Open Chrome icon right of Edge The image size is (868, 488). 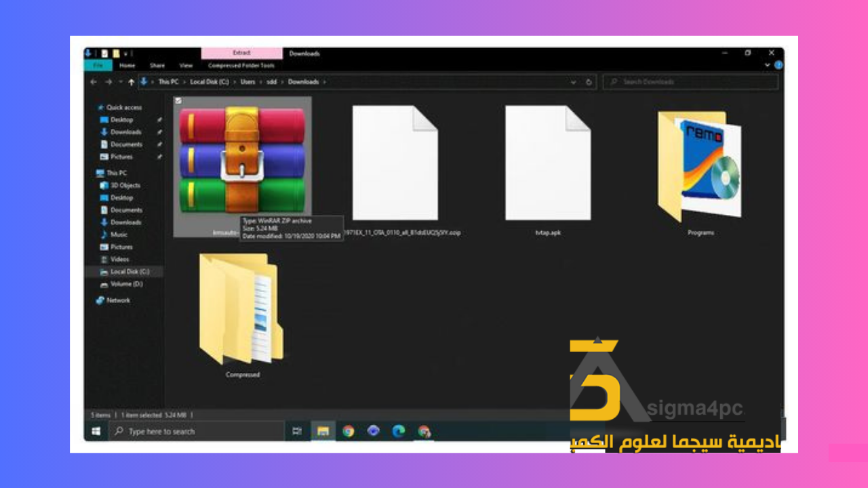pos(425,431)
